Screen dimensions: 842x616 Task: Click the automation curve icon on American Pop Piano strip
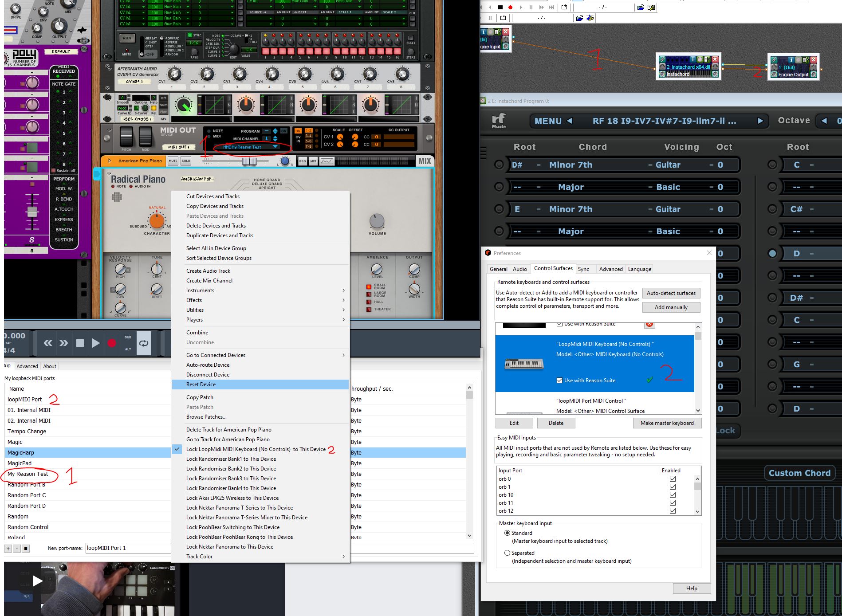327,161
